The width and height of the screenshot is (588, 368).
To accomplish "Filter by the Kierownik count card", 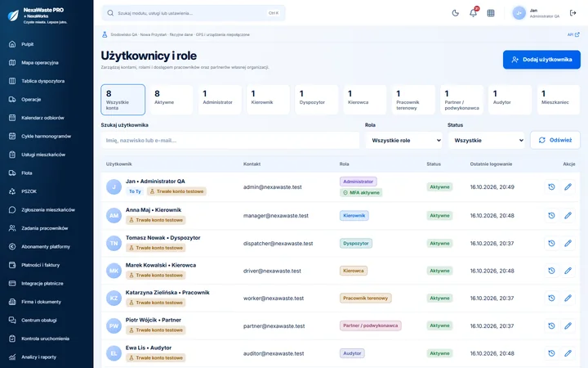I will pos(268,100).
